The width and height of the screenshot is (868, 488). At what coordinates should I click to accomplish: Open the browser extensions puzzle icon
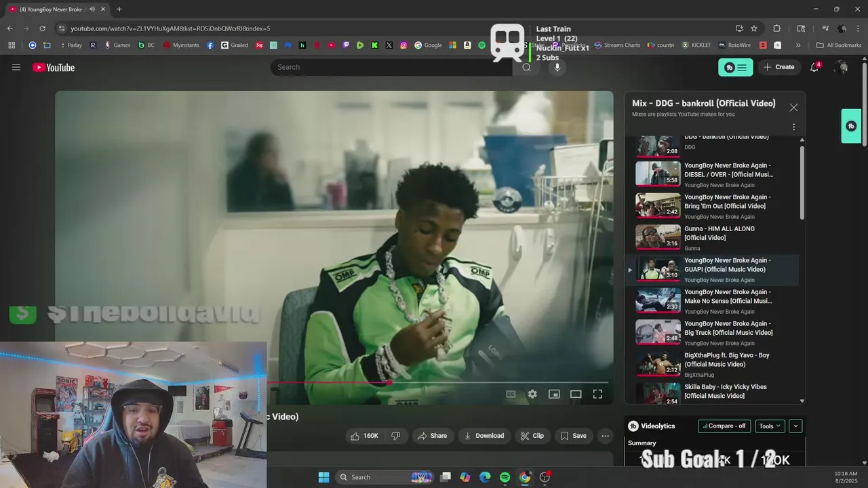(777, 28)
